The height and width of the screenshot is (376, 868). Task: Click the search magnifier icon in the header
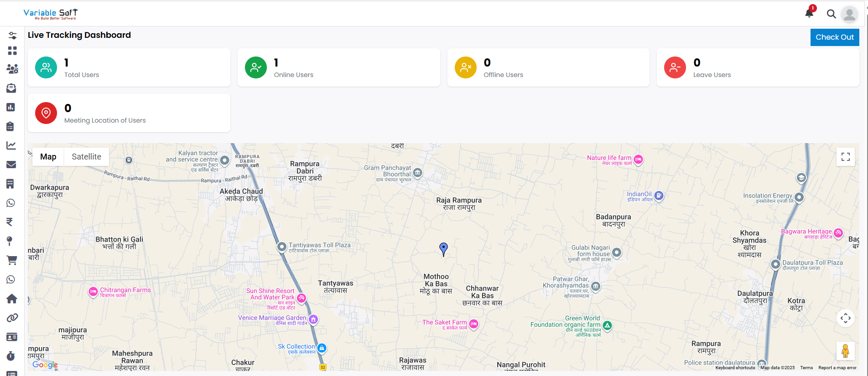tap(832, 14)
